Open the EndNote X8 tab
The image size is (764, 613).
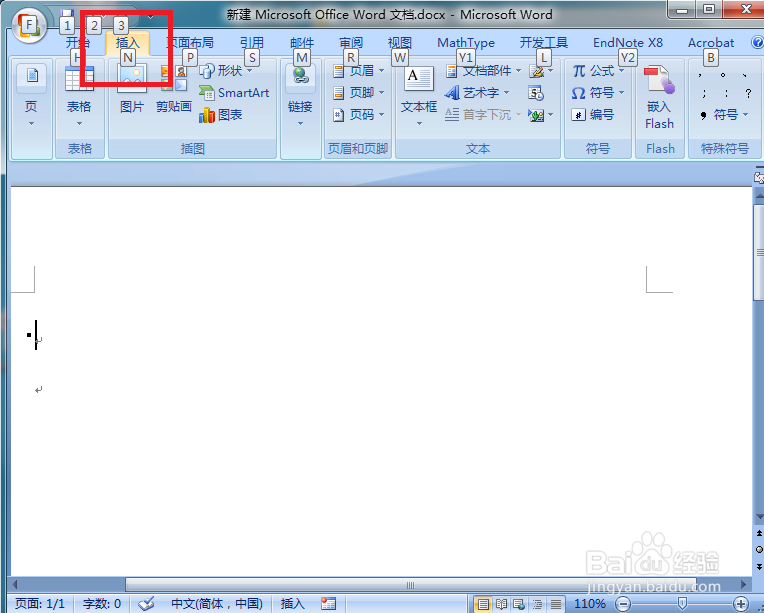[628, 43]
